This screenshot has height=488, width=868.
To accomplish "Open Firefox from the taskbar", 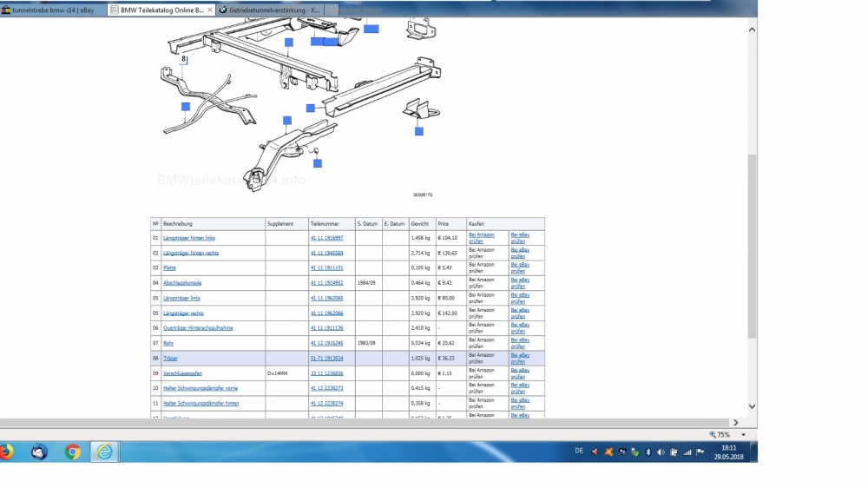I will pyautogui.click(x=5, y=452).
